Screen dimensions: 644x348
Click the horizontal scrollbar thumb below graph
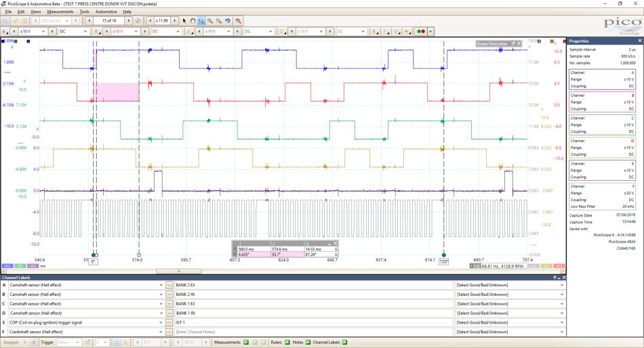tap(179, 271)
